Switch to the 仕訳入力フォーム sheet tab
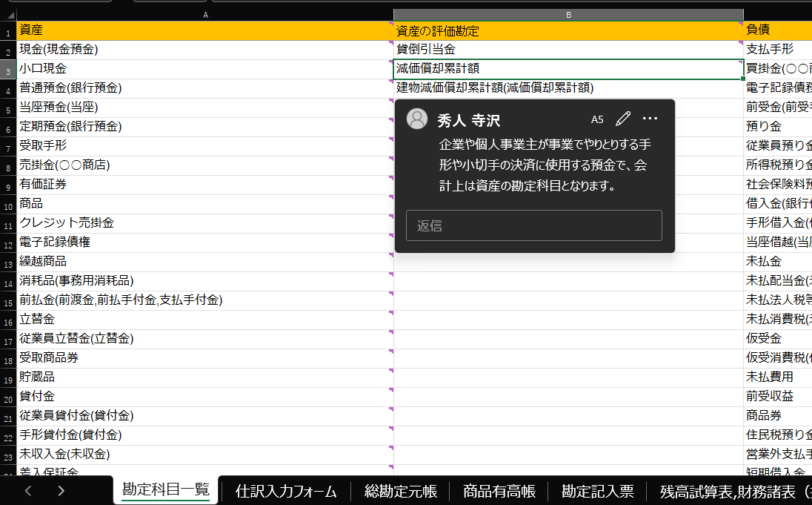 286,490
